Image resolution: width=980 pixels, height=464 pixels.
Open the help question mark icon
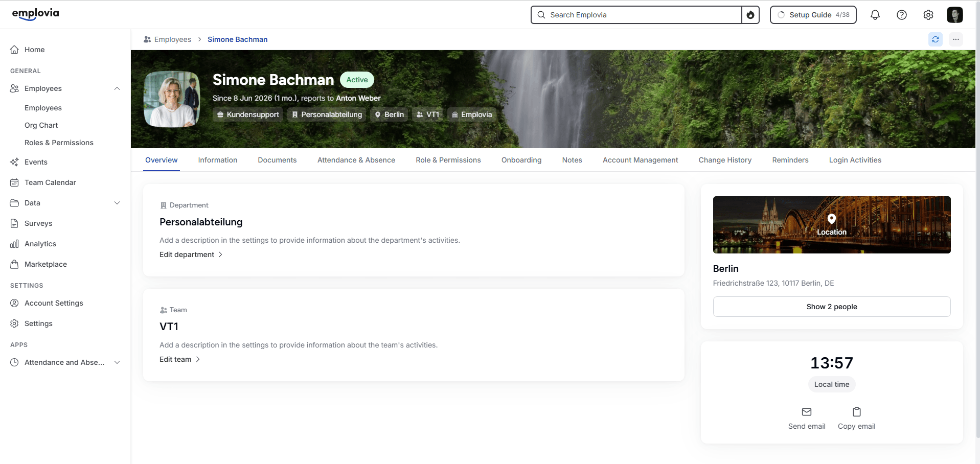tap(902, 15)
